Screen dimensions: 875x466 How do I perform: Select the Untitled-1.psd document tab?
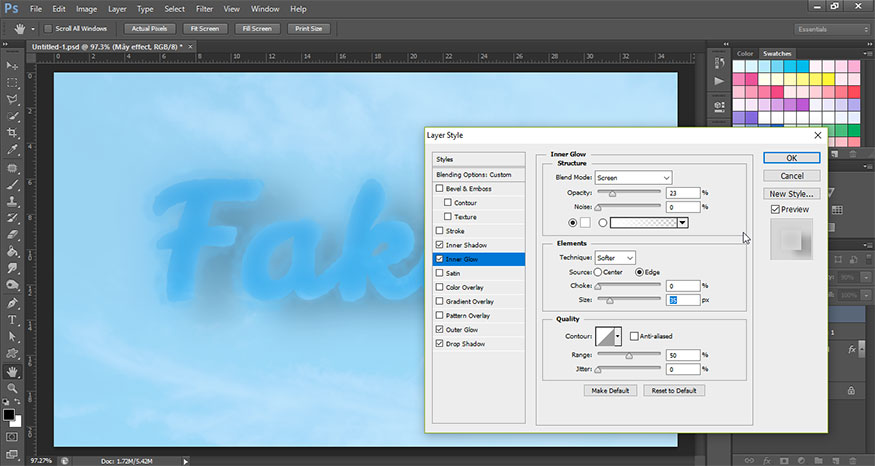[x=108, y=47]
